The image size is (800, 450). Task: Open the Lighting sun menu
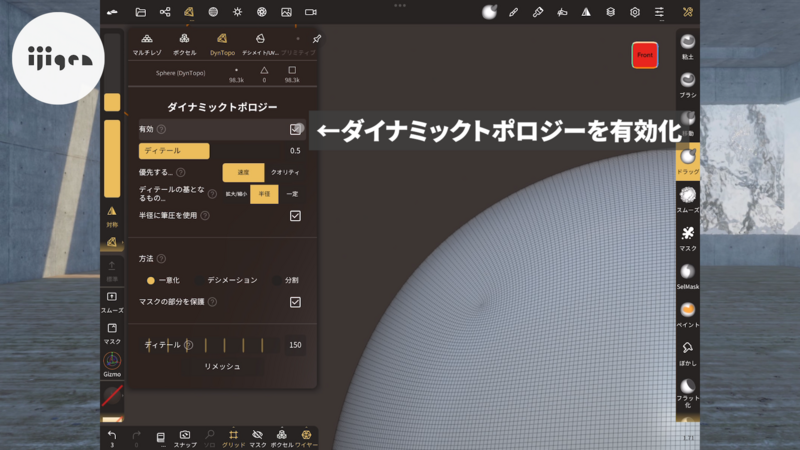coord(237,12)
